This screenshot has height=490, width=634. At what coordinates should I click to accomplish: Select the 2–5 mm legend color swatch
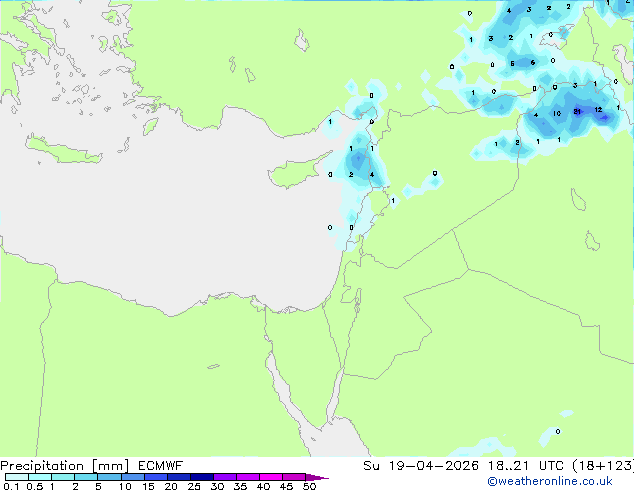click(86, 477)
